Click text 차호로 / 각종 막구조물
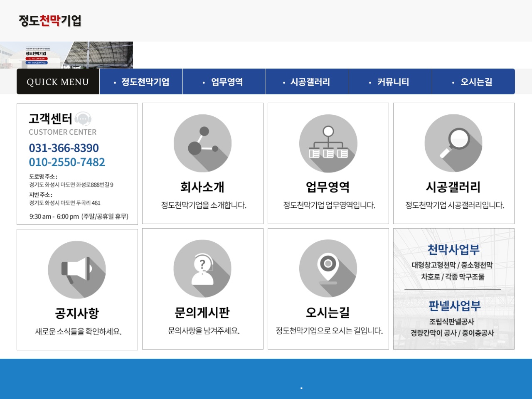Screen dimensions: 532x399 pos(453,277)
